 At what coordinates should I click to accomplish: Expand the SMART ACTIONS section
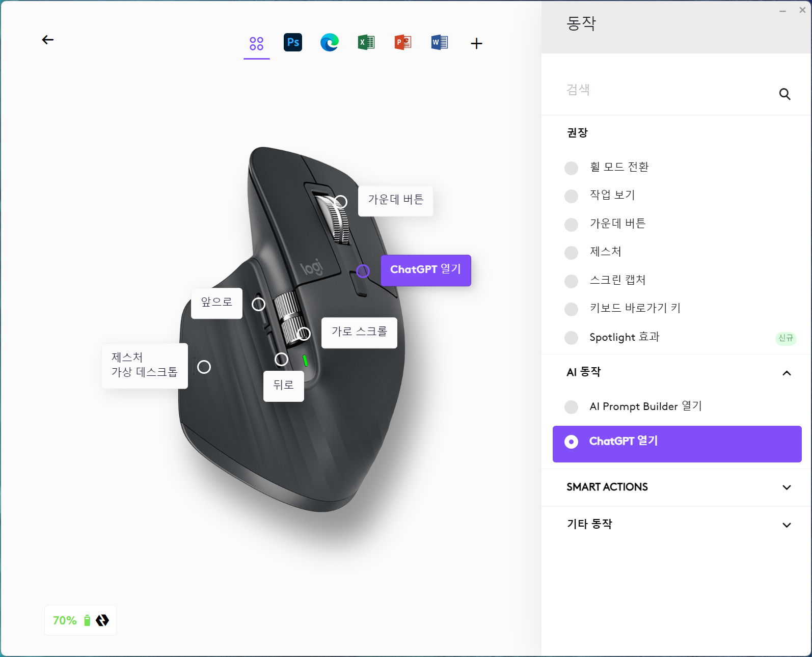(787, 487)
